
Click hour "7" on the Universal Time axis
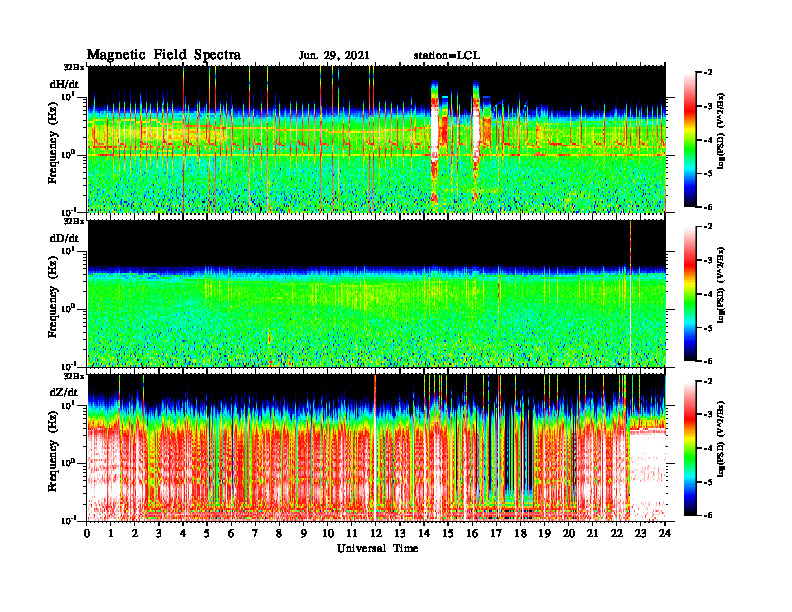coord(256,534)
